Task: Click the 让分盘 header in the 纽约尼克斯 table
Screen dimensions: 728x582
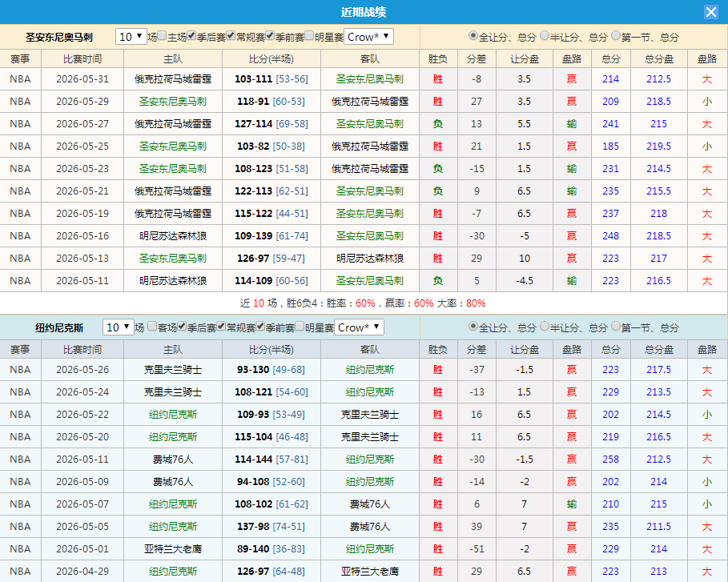Action: coord(525,350)
